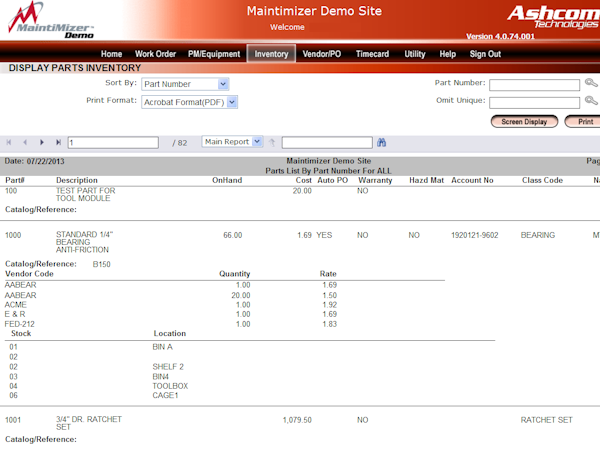Click the OnHand column header
The height and width of the screenshot is (449, 600).
tap(227, 180)
